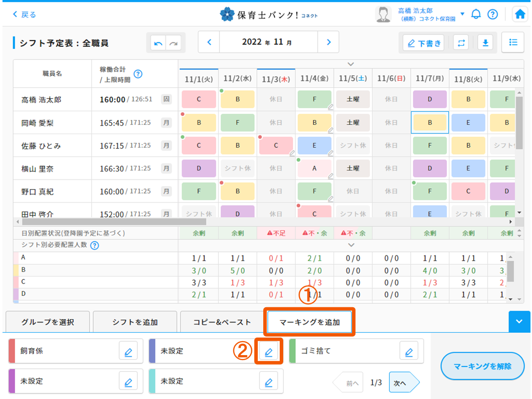Image resolution: width=532 pixels, height=399 pixels.
Task: Go to next month with right chevron
Action: tap(329, 42)
